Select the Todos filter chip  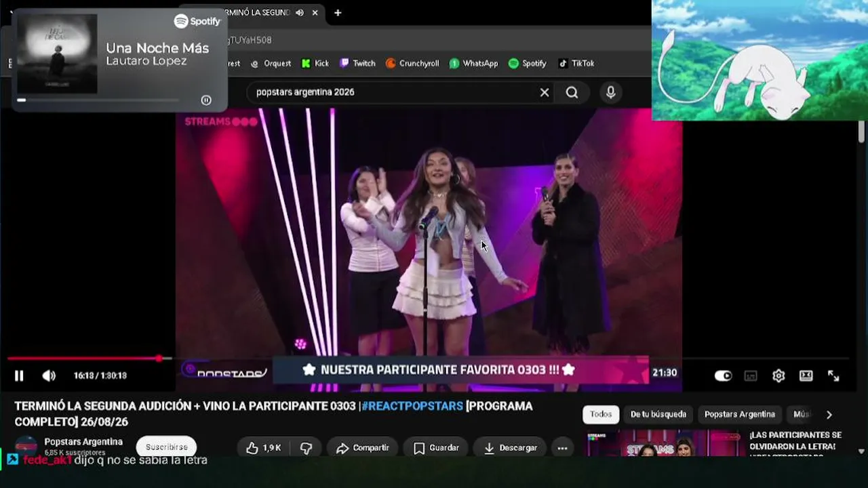tap(601, 414)
